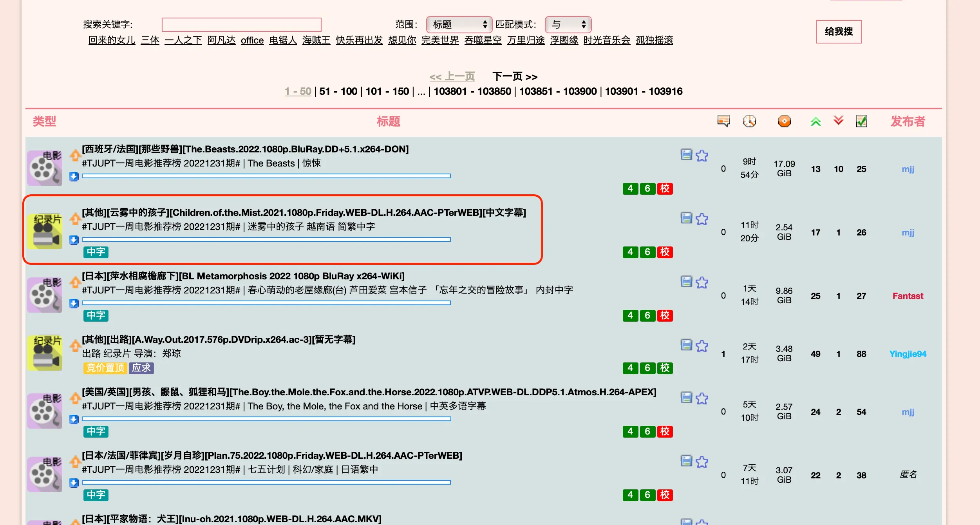Open BL Metamorphosis 2022 torrent title
Viewport: 980px width, 525px height.
point(243,276)
